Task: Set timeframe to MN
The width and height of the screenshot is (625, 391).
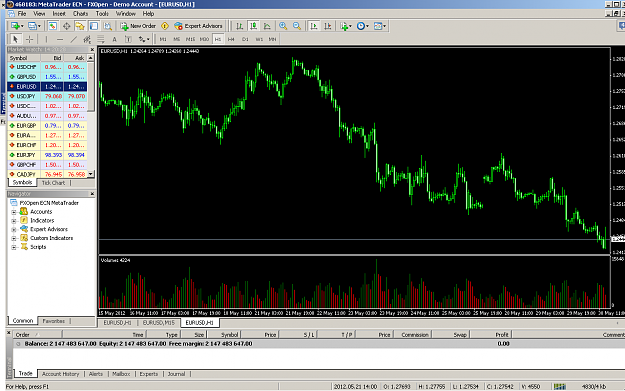Action: coord(272,39)
